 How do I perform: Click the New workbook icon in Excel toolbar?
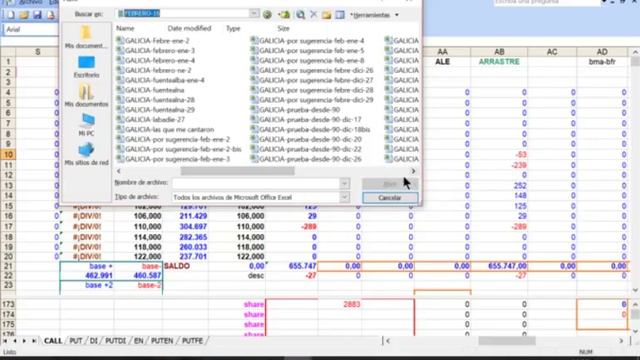[11, 15]
